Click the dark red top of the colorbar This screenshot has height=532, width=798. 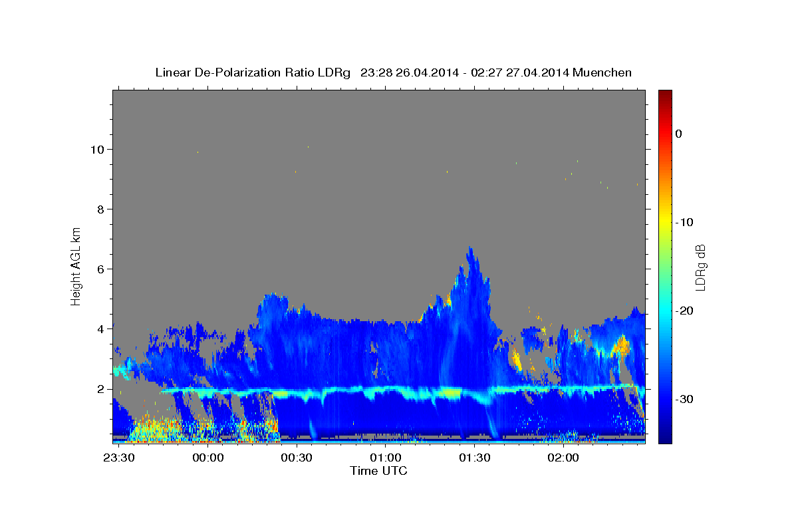coord(665,94)
